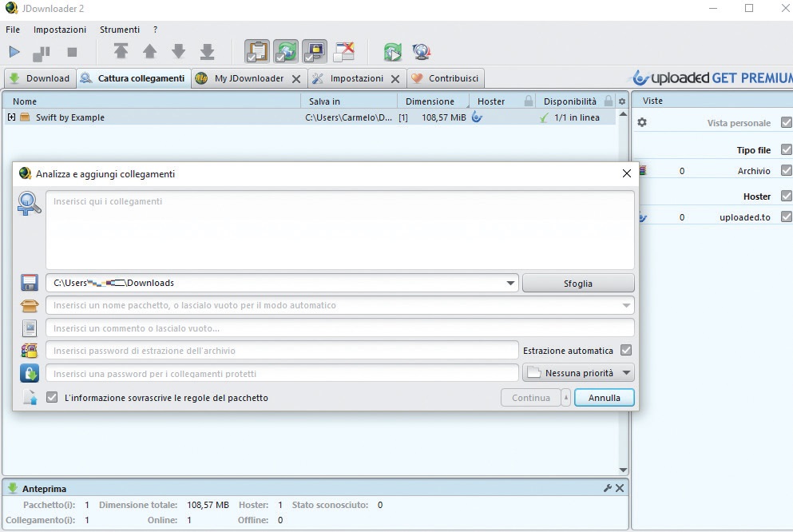Toggle uploaded.to filter checkbox
Image resolution: width=793 pixels, height=532 pixels.
[786, 217]
